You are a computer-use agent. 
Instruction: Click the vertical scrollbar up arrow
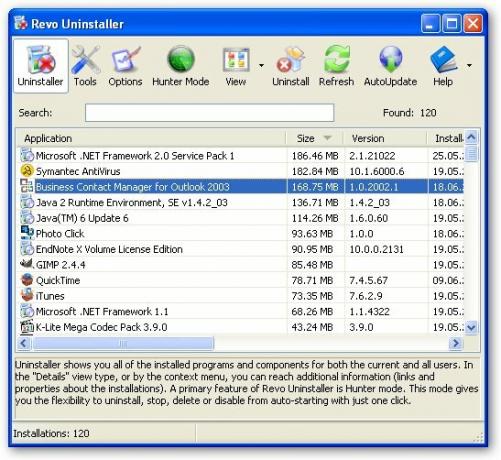[x=472, y=137]
